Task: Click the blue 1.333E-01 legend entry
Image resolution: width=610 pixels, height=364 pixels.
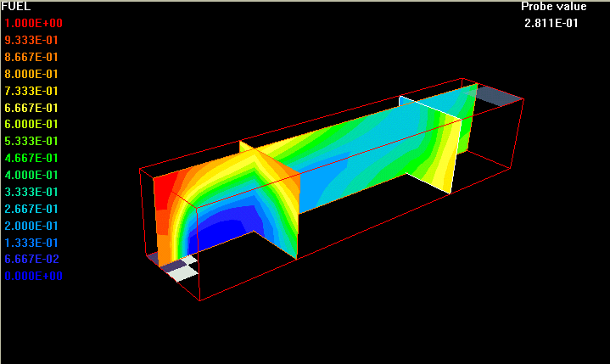Action: pos(33,243)
